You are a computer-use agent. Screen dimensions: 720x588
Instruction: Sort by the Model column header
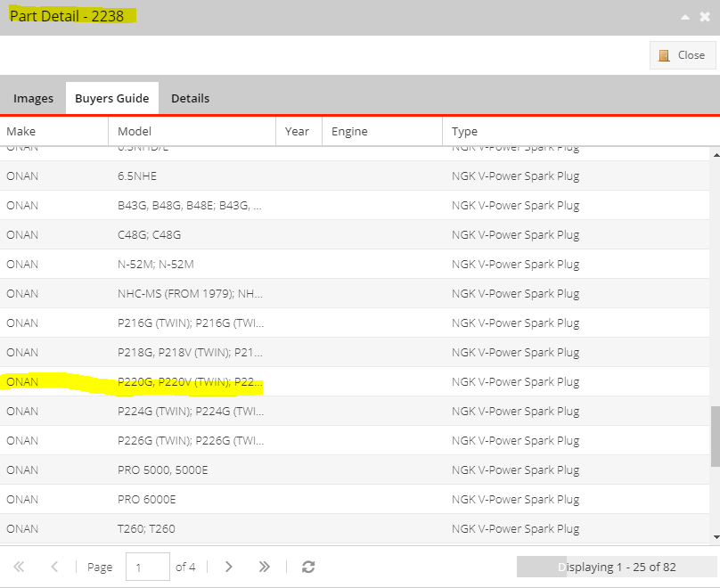(x=192, y=131)
